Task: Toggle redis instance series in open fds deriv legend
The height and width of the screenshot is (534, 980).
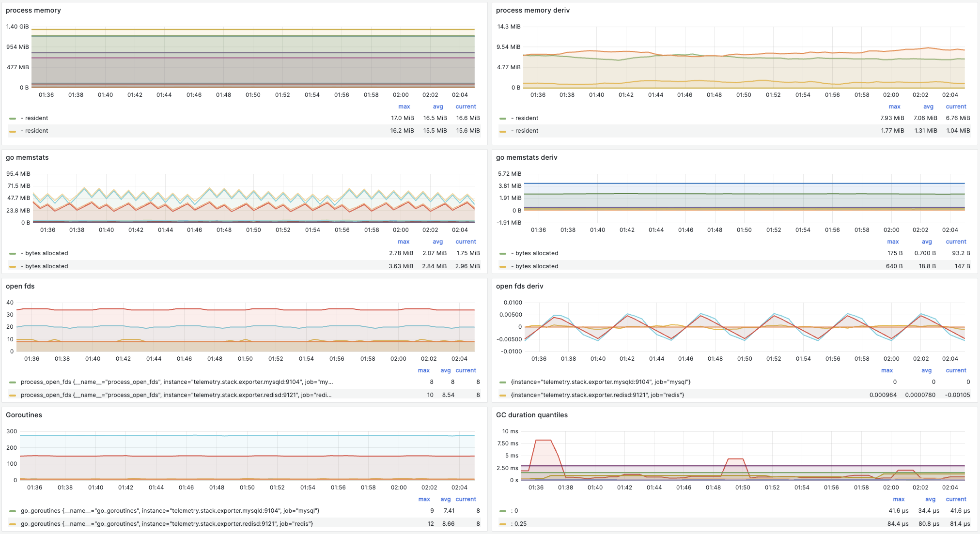Action: click(597, 395)
